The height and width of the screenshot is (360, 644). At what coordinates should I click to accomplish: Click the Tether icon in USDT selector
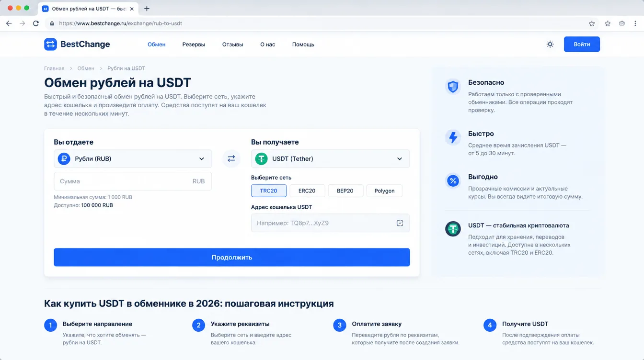[261, 158]
